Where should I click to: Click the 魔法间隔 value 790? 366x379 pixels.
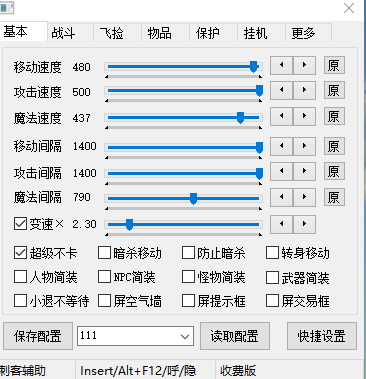[x=82, y=197]
